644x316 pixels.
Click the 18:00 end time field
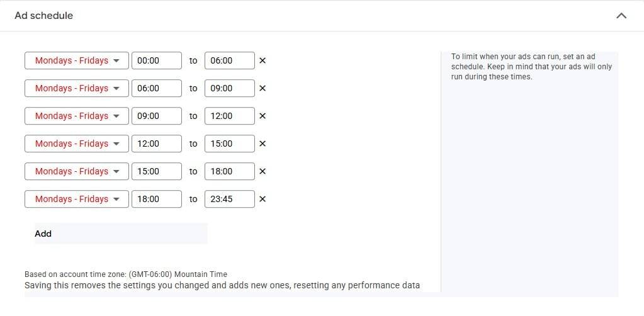[229, 172]
